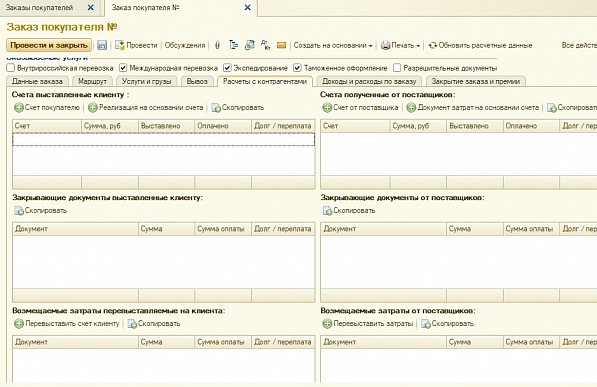Close the Заказ покупателя № tab
The width and height of the screenshot is (597, 387).
point(247,8)
